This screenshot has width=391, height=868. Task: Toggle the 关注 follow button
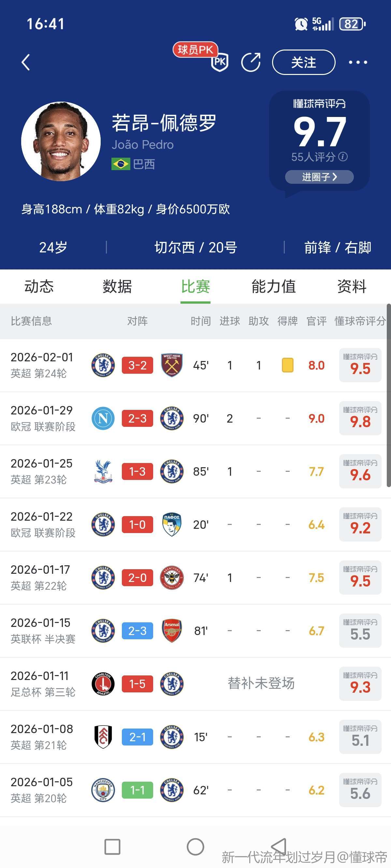click(x=303, y=62)
